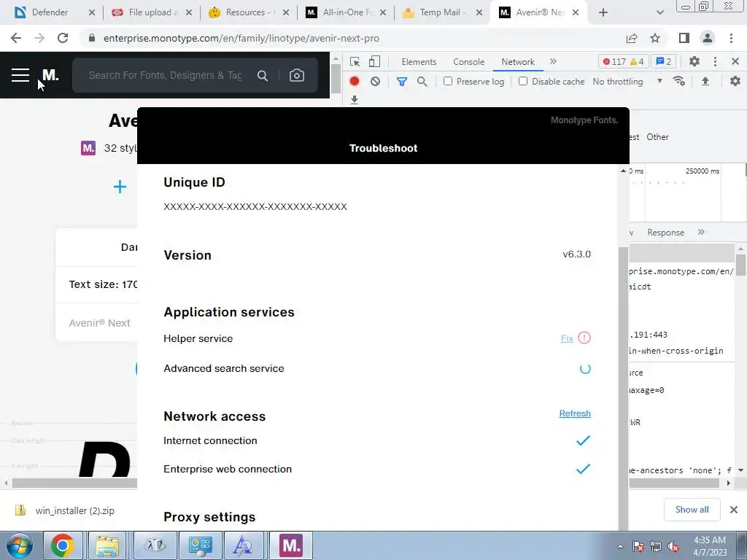This screenshot has height=560, width=747.
Task: Toggle DevTools device toolbar icon
Action: pyautogui.click(x=374, y=62)
